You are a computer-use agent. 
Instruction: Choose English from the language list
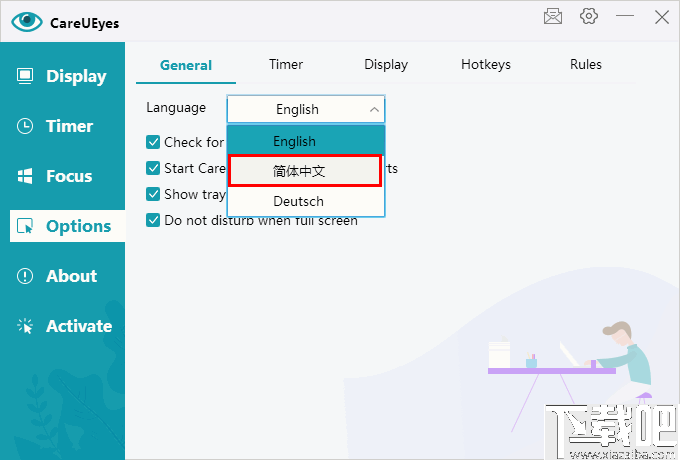tap(306, 141)
